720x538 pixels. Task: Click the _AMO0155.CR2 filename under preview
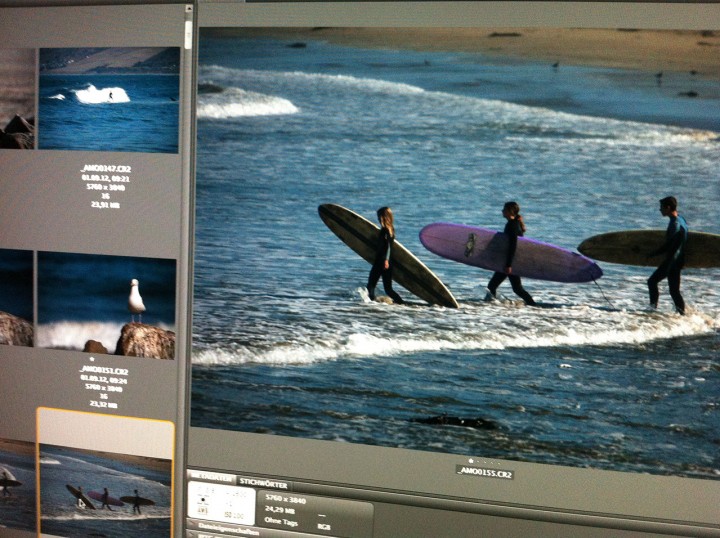(485, 472)
